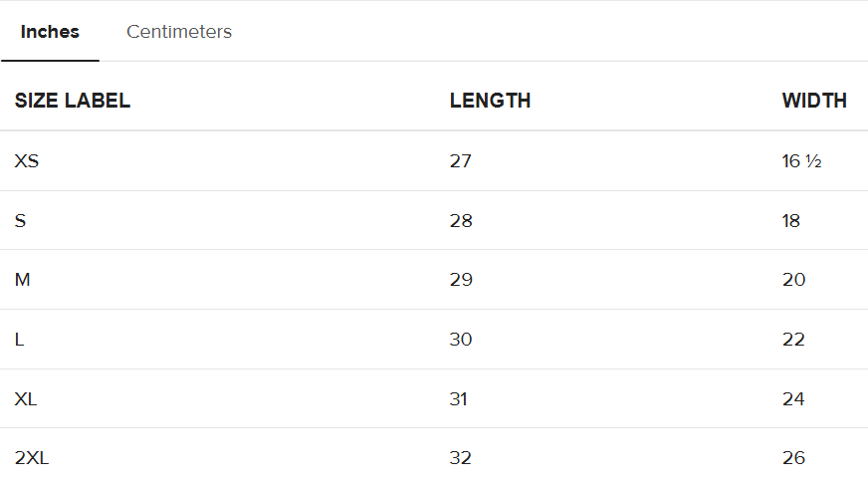
Task: Select the XL size label cell
Action: click(26, 399)
